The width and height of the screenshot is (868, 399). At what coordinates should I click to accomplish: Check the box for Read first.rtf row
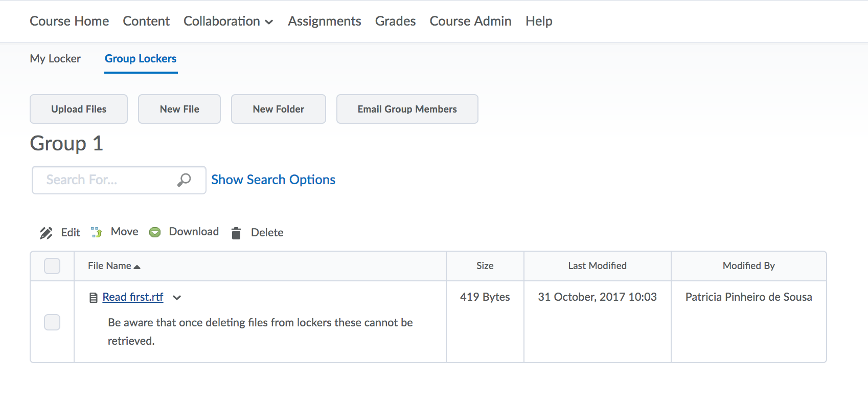click(52, 322)
